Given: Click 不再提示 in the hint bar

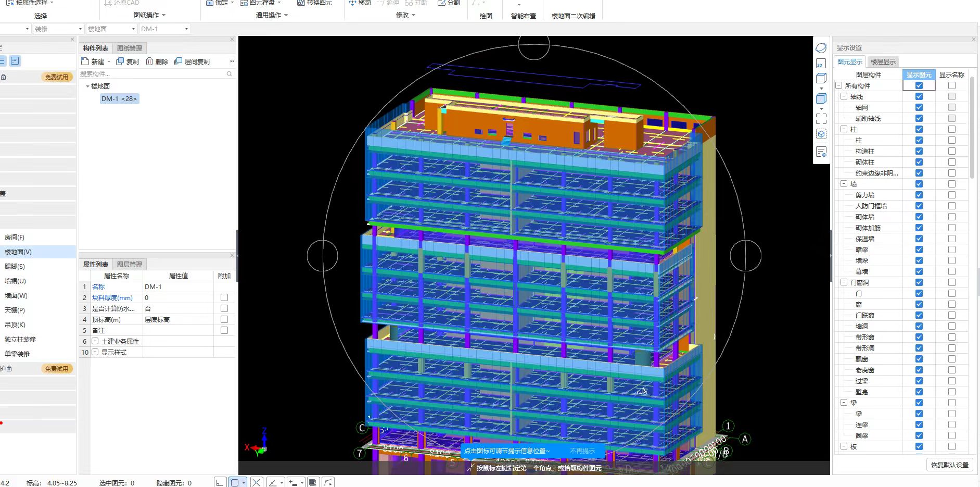Looking at the screenshot, I should (x=582, y=451).
